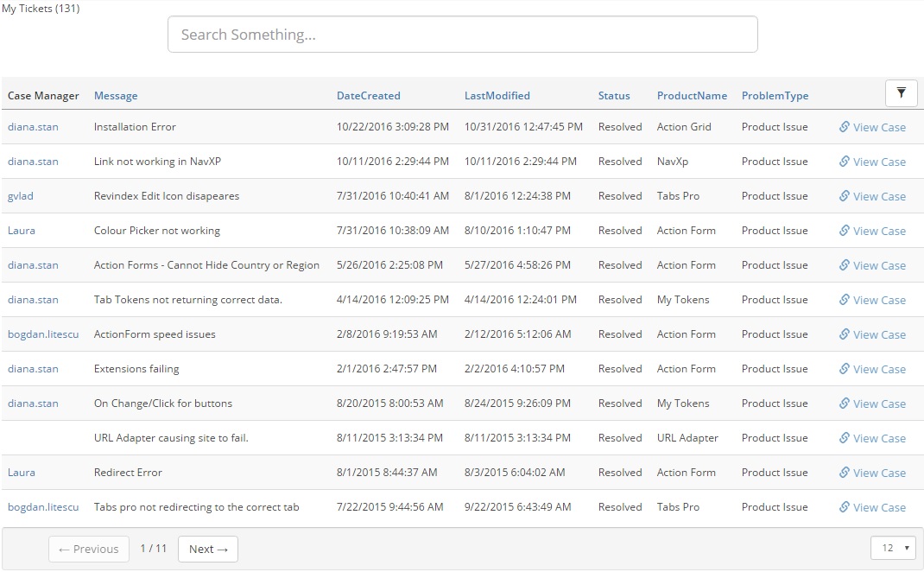Click link icon in Extensions failing row
This screenshot has width=924, height=572.
(845, 369)
